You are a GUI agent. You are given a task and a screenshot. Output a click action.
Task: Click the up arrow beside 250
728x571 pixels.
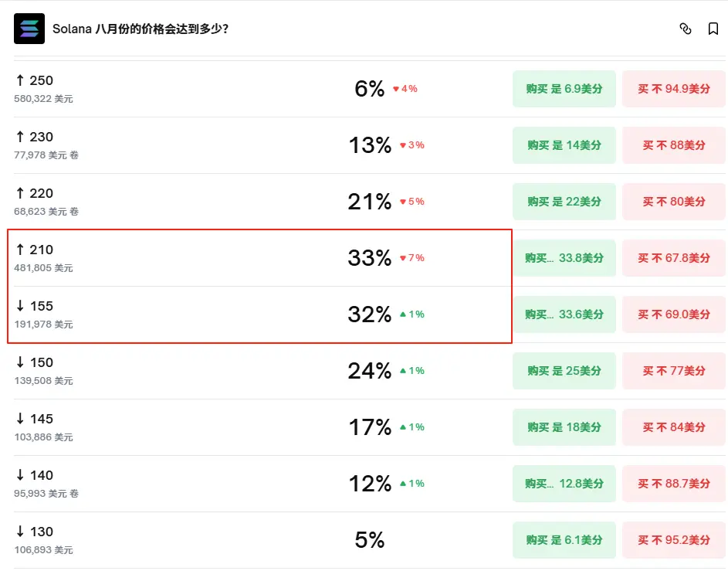(x=20, y=80)
